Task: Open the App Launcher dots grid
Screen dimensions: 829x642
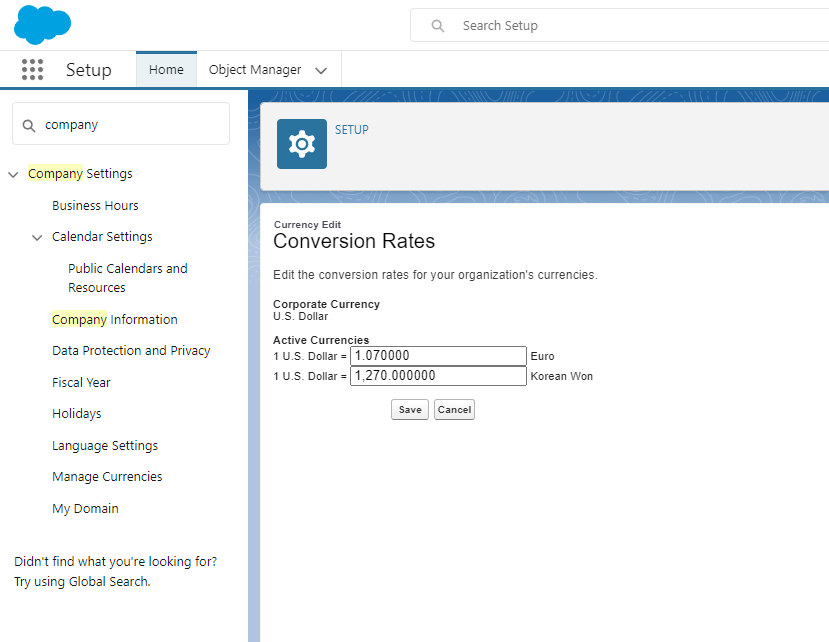Action: coord(32,70)
